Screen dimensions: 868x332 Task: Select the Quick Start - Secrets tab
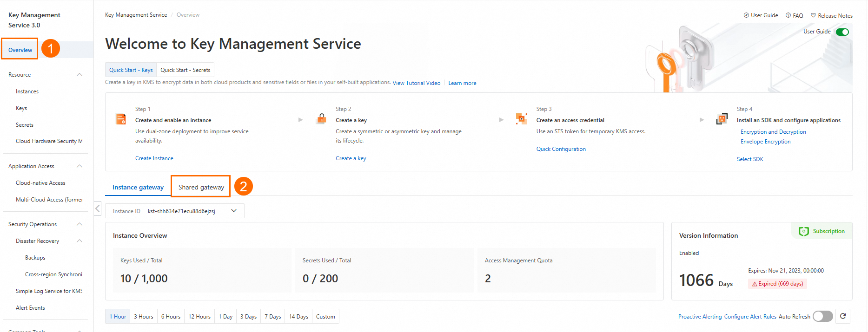[x=185, y=70]
